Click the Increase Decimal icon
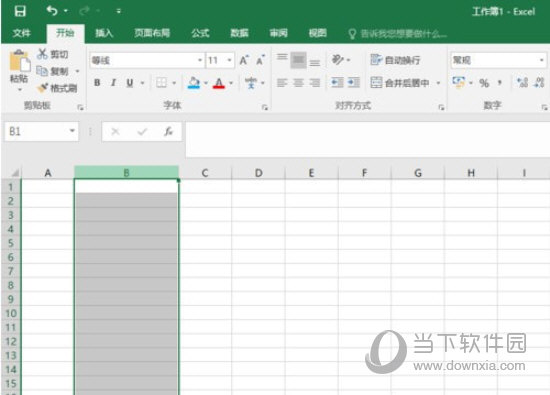This screenshot has width=550, height=395. point(522,83)
